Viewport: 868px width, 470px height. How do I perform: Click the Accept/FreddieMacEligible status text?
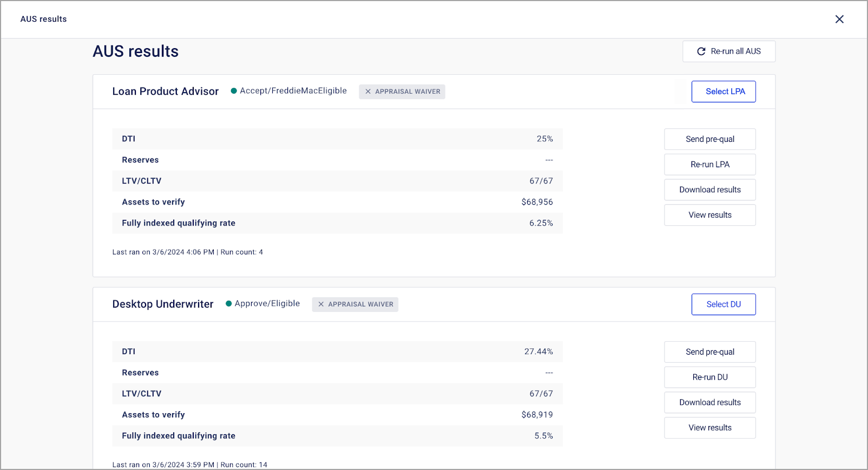point(293,91)
